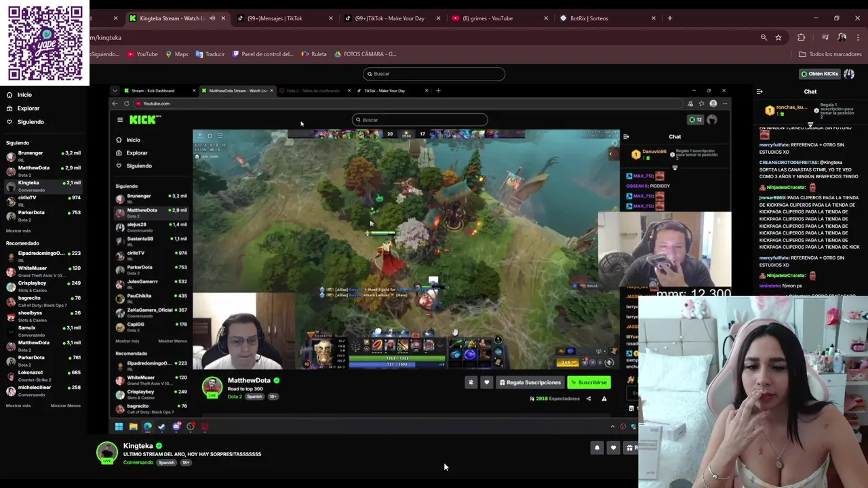Viewport: 868px width, 488px height.
Task: In streamed screen, open the Steam taskbar icon
Action: 161,426
